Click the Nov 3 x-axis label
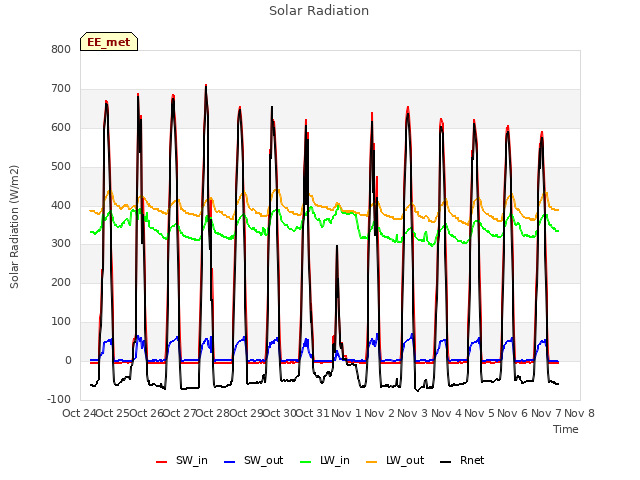 pos(413,413)
